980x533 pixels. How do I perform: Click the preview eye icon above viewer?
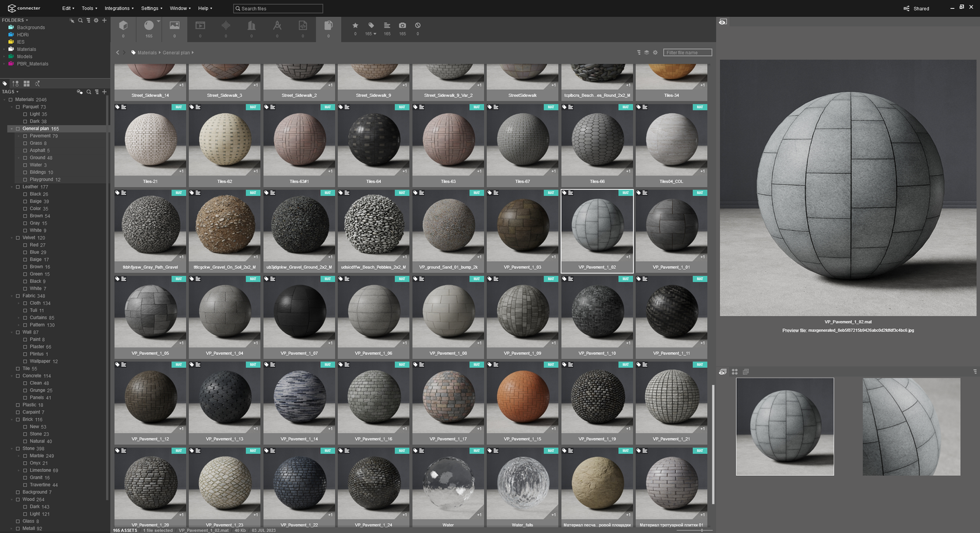point(723,22)
